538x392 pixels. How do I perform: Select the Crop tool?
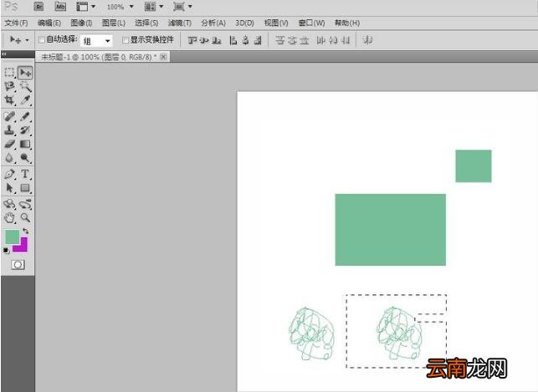click(x=9, y=100)
